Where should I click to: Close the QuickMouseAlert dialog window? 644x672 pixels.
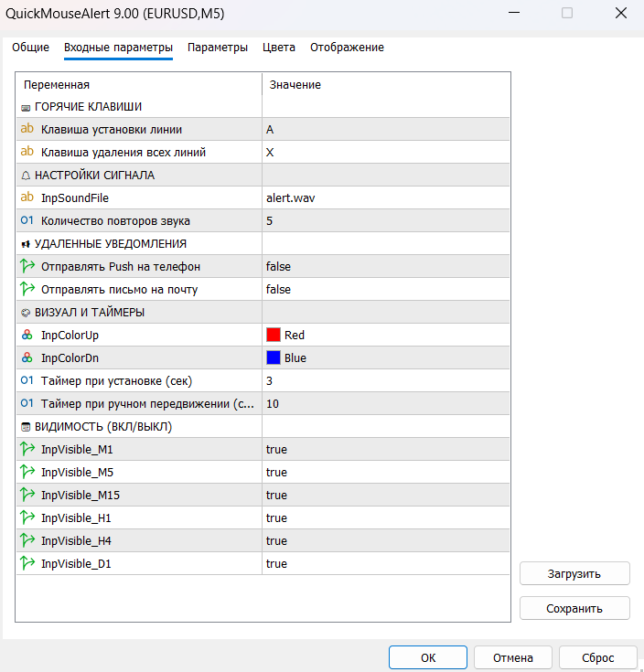pyautogui.click(x=621, y=13)
